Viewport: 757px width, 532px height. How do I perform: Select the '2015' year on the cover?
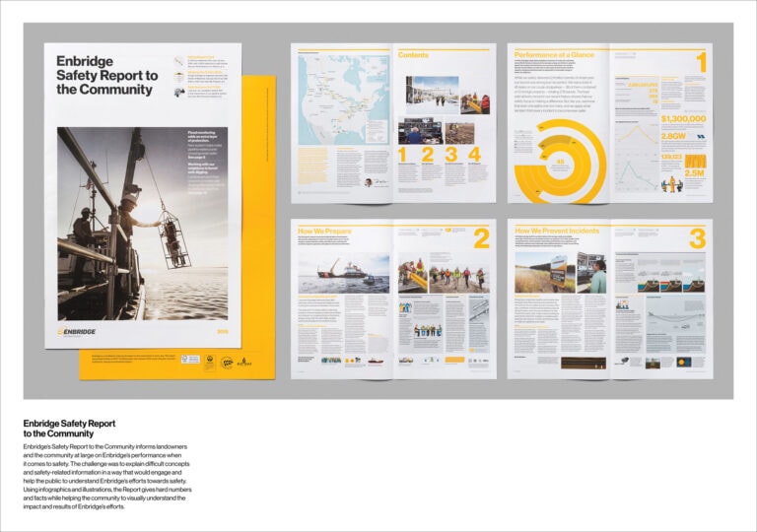point(222,332)
